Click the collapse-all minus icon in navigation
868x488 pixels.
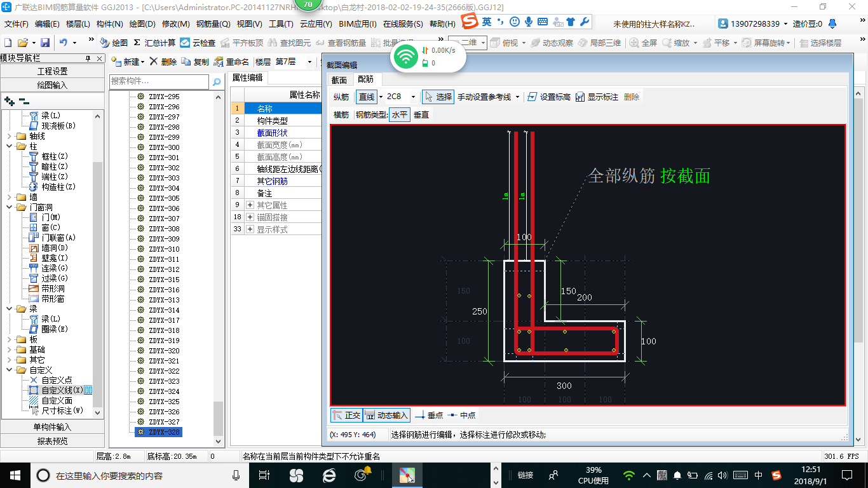tap(24, 100)
